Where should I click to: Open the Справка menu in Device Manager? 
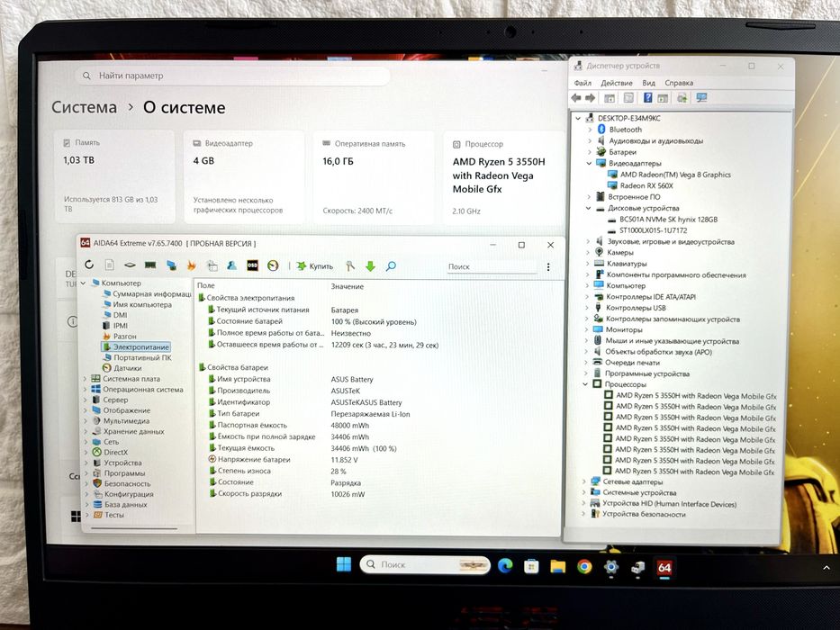point(679,83)
